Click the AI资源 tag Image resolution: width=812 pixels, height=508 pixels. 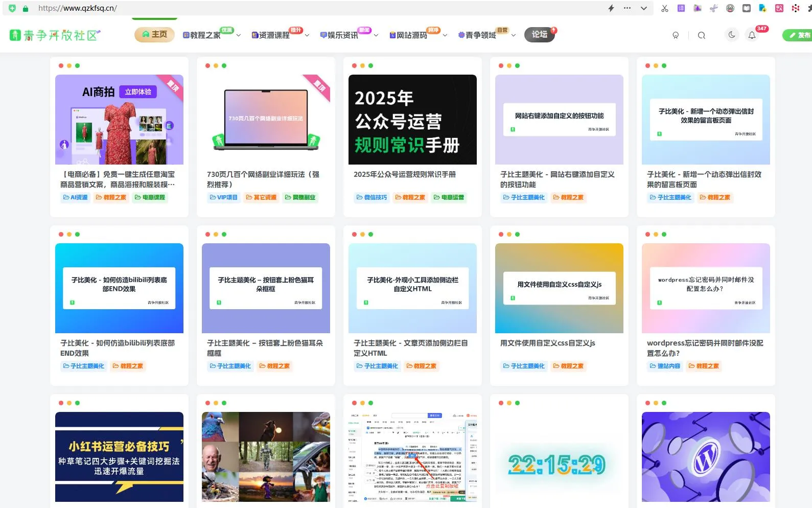pyautogui.click(x=75, y=197)
